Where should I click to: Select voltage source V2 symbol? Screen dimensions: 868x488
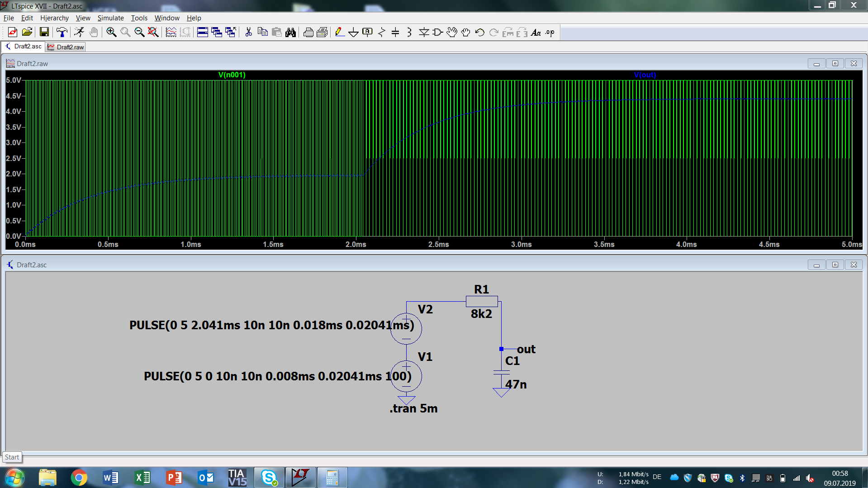pos(406,328)
